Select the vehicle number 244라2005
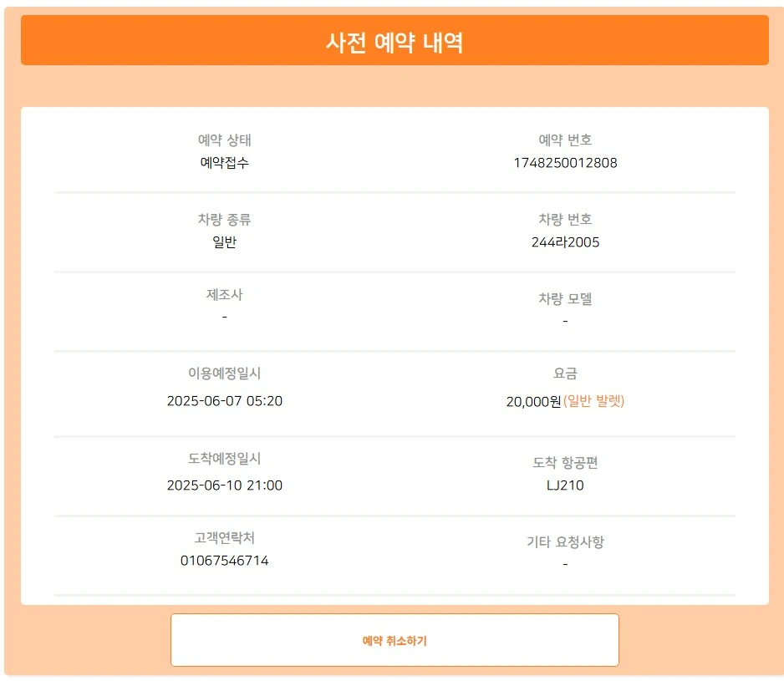This screenshot has height=681, width=784. click(566, 242)
